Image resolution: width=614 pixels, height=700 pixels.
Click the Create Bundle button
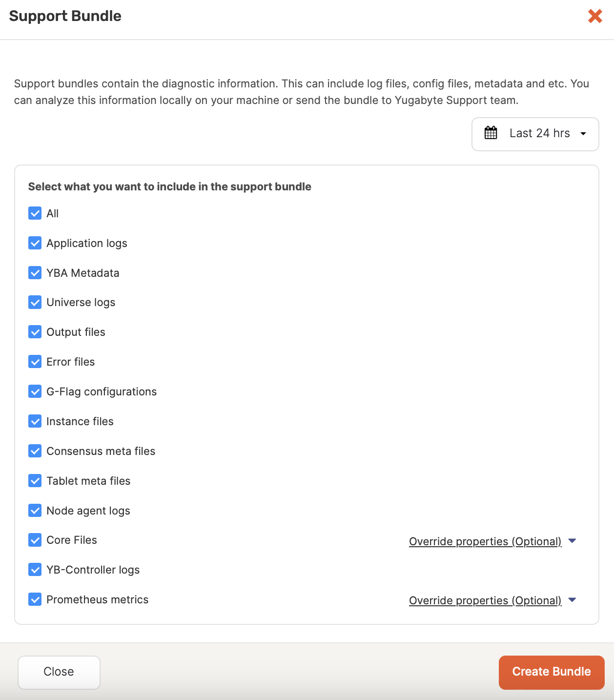[x=551, y=672]
